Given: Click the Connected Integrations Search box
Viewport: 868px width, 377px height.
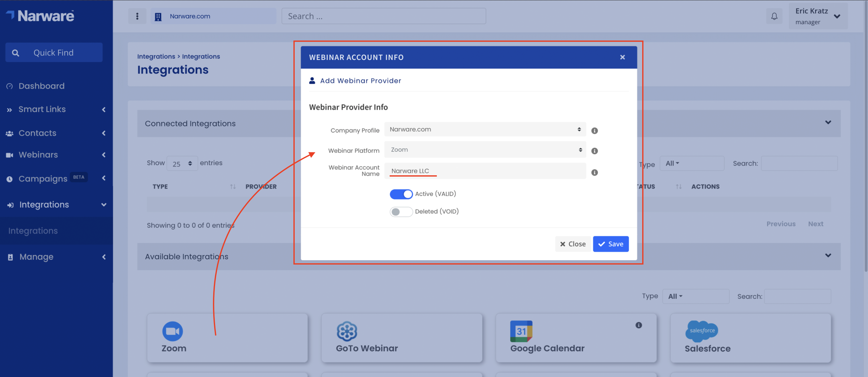Looking at the screenshot, I should [799, 164].
